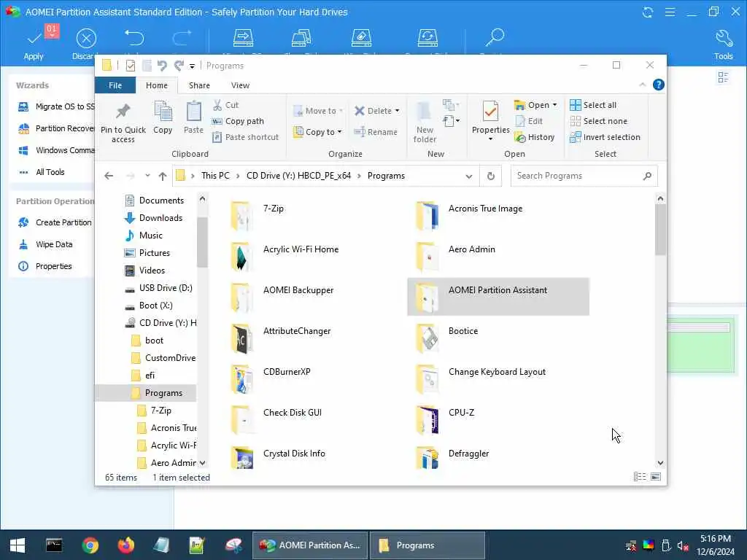Open the Open button dropdown arrow
The image size is (747, 560).
click(x=554, y=105)
